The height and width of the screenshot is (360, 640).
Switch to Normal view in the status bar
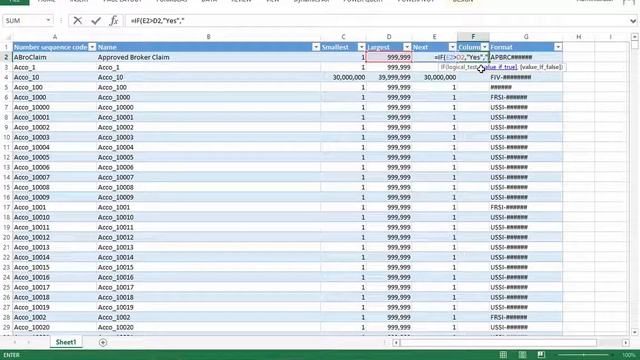point(503,355)
